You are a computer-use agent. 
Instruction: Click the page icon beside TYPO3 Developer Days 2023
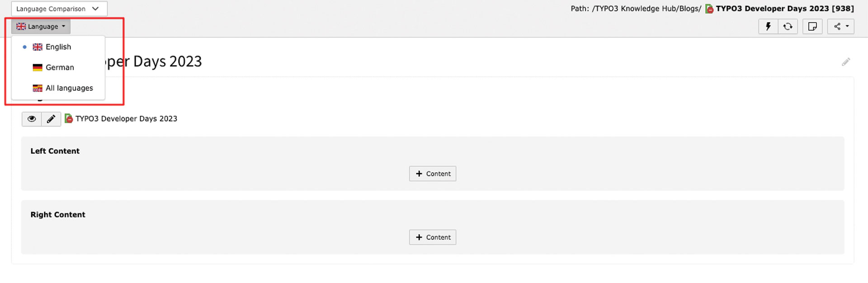point(69,119)
